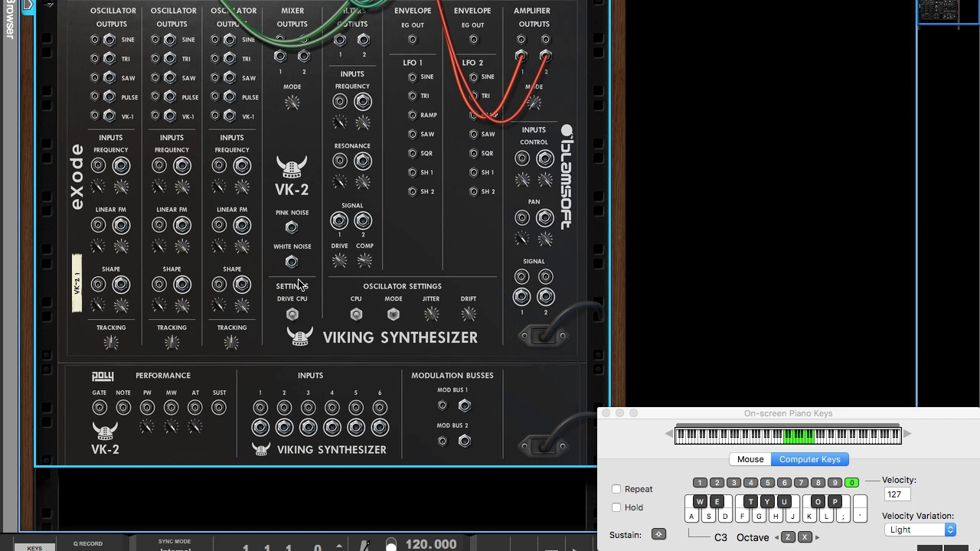This screenshot has width=980, height=551.
Task: Click the metronome icon beside the tempo
Action: coord(365,545)
